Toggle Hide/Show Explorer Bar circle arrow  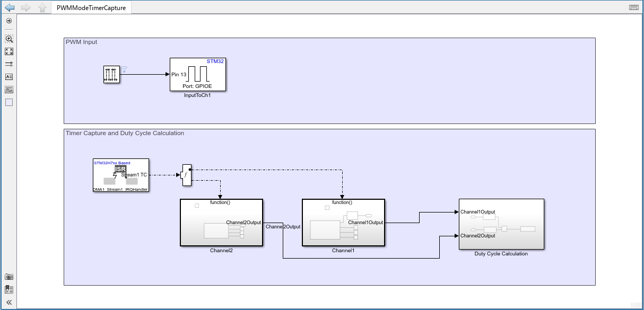point(9,21)
